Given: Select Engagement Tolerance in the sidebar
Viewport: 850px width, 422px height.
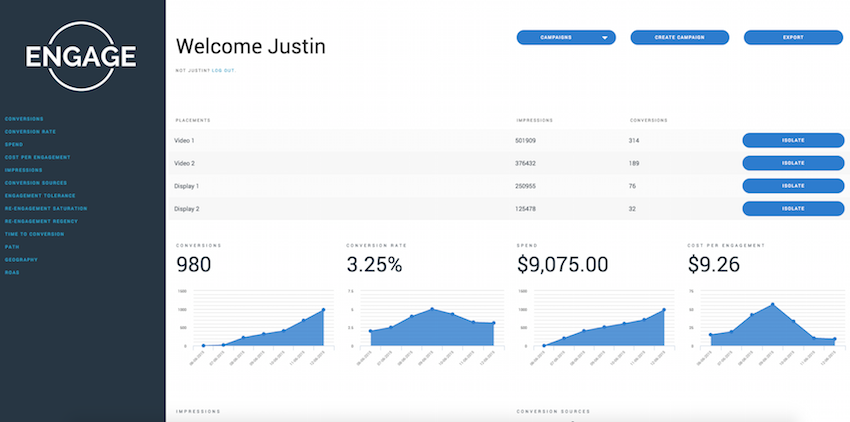Looking at the screenshot, I should 40,196.
